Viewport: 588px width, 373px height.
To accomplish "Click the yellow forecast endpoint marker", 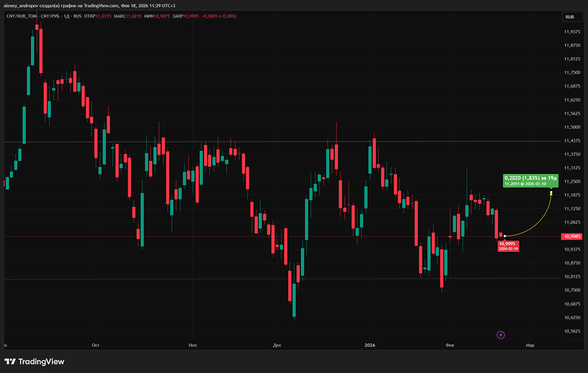I will 551,193.
